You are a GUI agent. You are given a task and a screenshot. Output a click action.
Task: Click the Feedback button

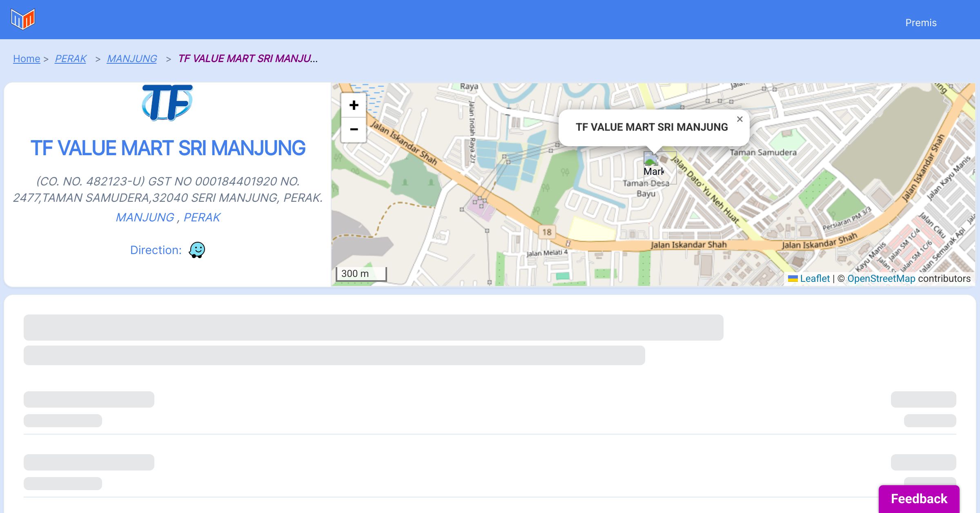click(x=919, y=499)
